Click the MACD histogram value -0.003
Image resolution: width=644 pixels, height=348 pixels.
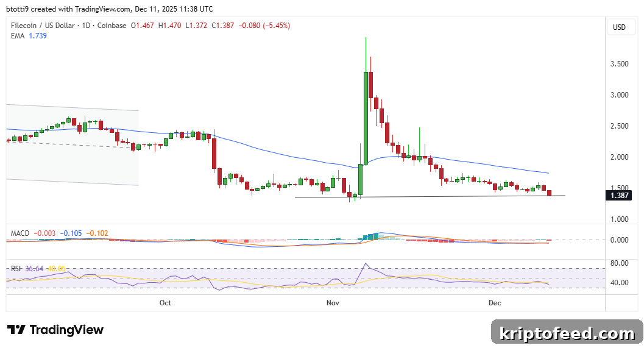tap(44, 233)
